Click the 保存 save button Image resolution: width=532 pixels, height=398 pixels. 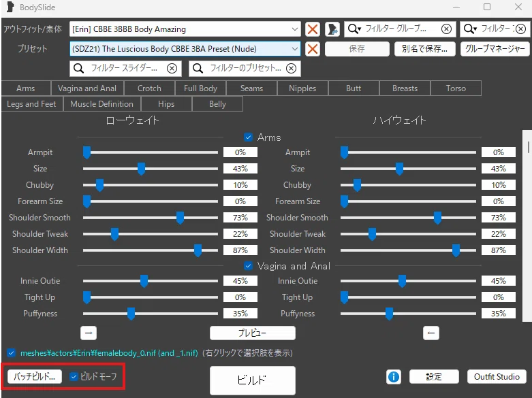point(357,49)
